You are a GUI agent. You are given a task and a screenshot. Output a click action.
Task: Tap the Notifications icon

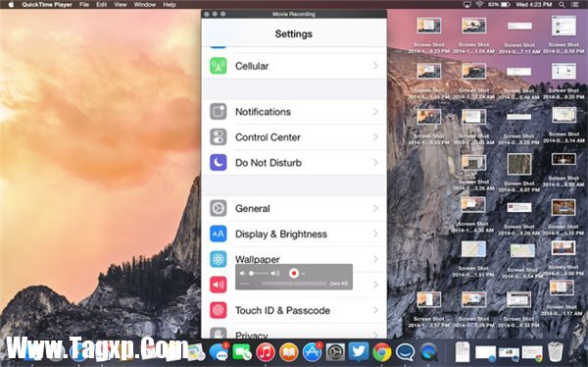[x=219, y=112]
